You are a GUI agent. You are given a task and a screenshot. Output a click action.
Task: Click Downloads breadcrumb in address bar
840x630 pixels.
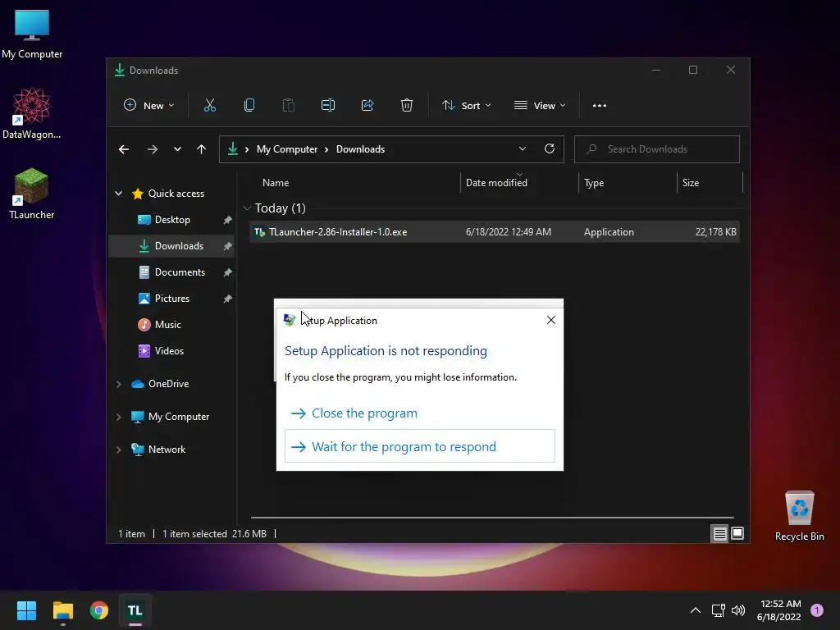pyautogui.click(x=361, y=149)
